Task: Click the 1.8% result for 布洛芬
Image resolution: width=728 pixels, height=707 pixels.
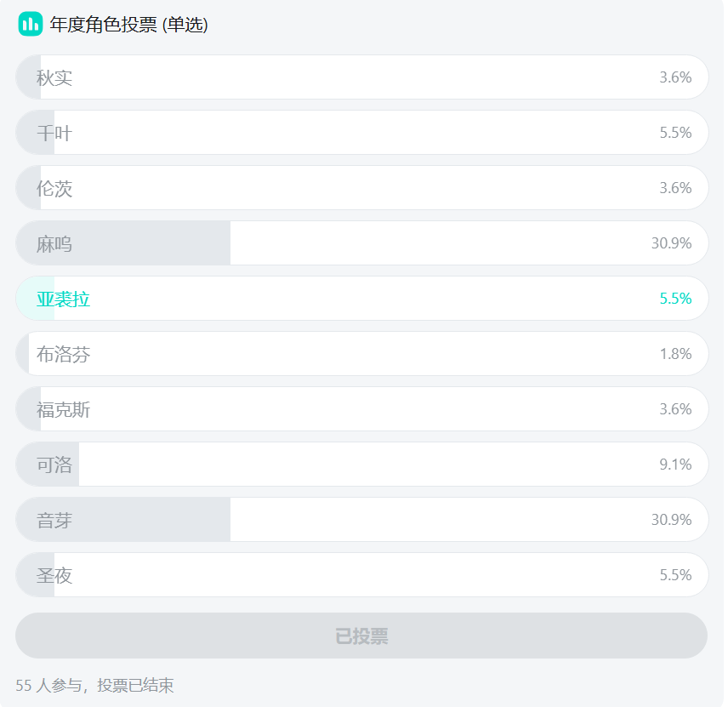Action: (675, 354)
